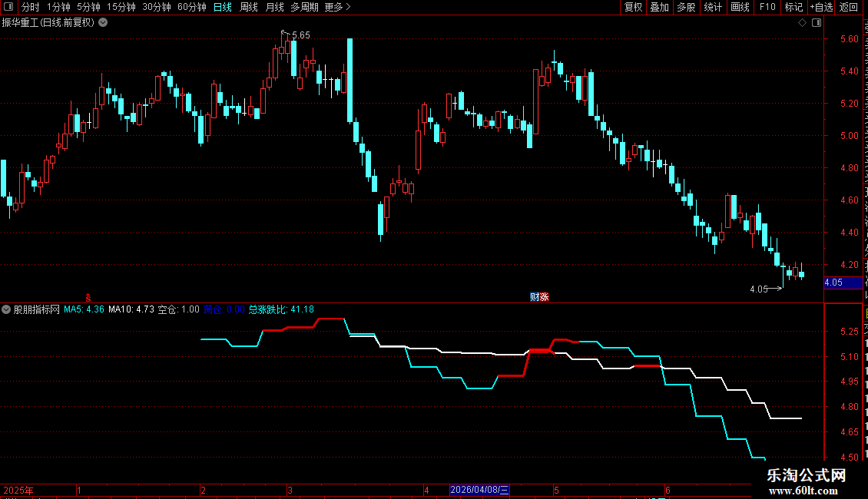Select the 日线 daily period
Image resolution: width=868 pixels, height=499 pixels.
click(223, 7)
